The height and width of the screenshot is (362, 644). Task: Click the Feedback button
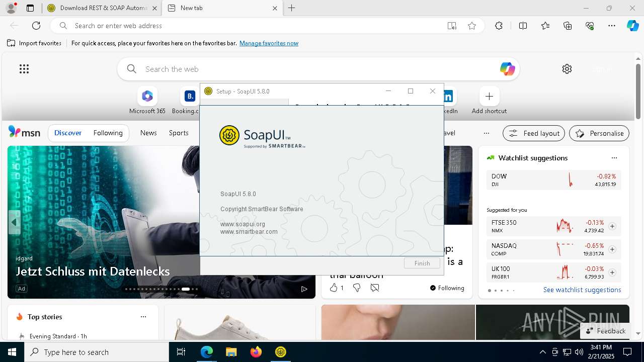[x=606, y=331]
